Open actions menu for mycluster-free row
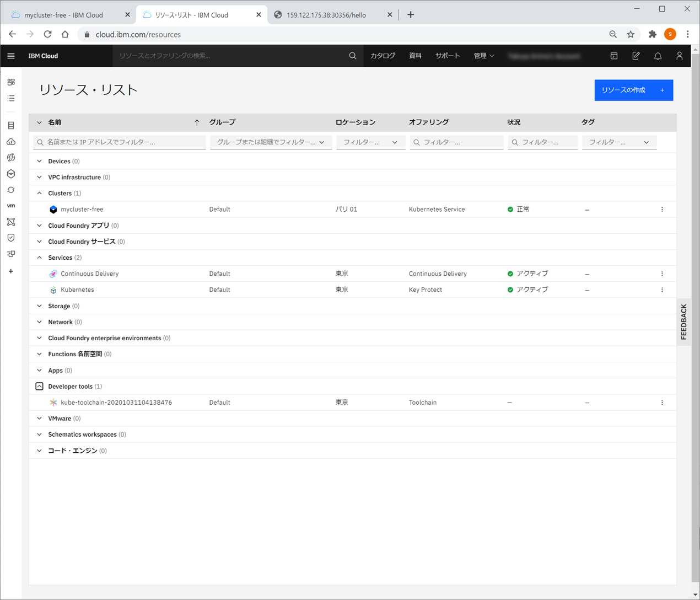The width and height of the screenshot is (700, 600). coord(662,210)
